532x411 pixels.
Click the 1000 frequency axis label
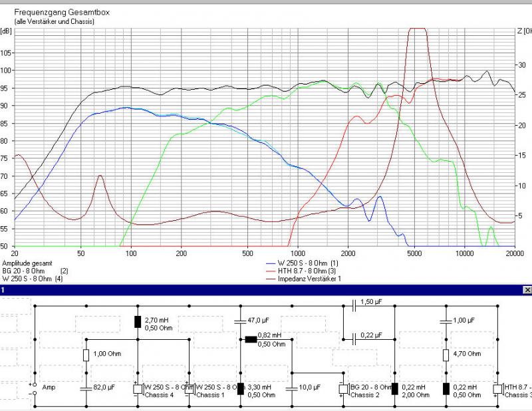tap(298, 253)
